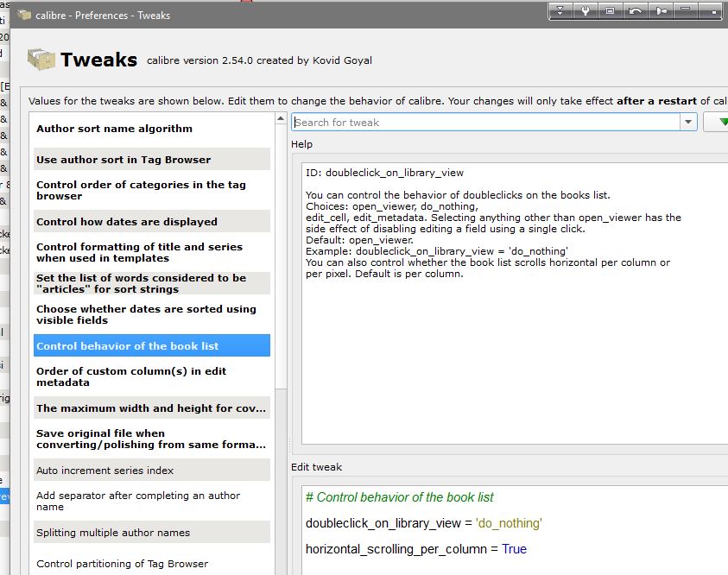
Task: Click the double down-arrow title bar icon
Action: pyautogui.click(x=560, y=10)
